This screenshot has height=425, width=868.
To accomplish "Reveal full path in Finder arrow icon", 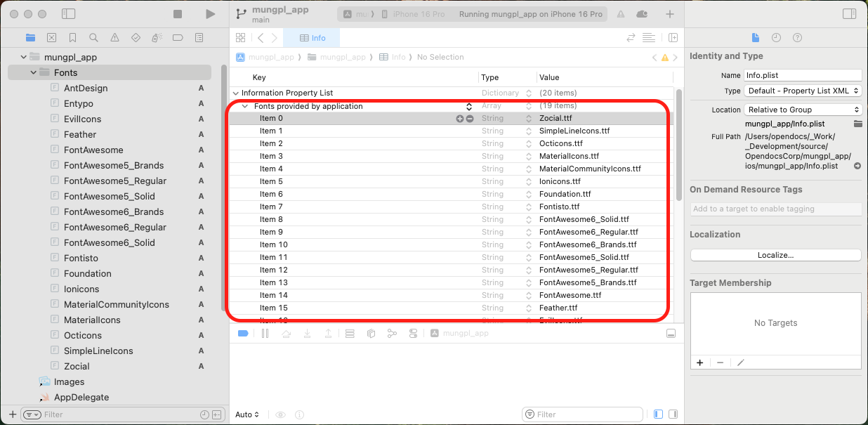I will (x=857, y=166).
